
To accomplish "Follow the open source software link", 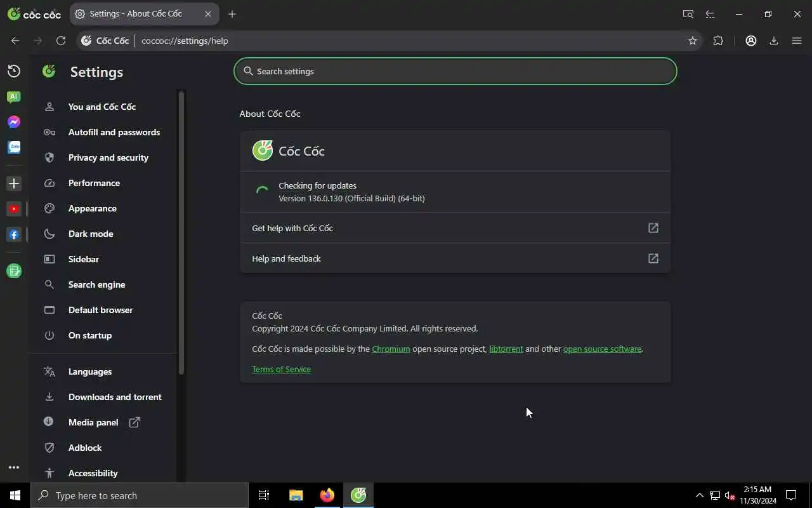I will (602, 349).
